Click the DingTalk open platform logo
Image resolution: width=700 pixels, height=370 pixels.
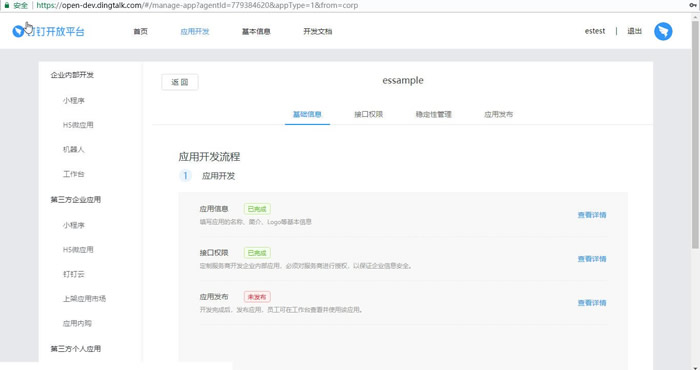coord(48,31)
